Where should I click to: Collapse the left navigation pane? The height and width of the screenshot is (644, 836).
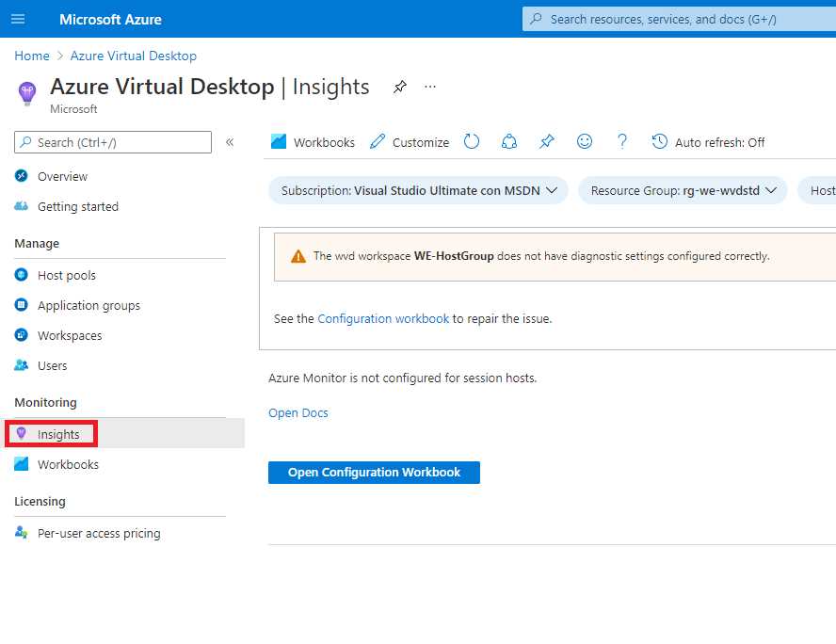[x=230, y=141]
